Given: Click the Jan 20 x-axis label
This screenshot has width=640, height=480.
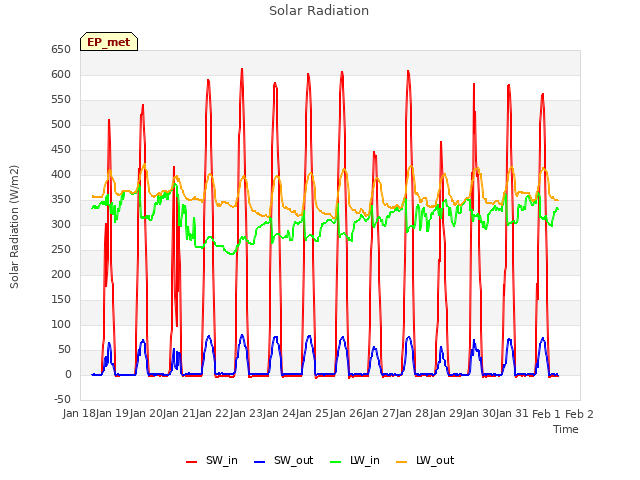Looking at the screenshot, I should 146,414.
